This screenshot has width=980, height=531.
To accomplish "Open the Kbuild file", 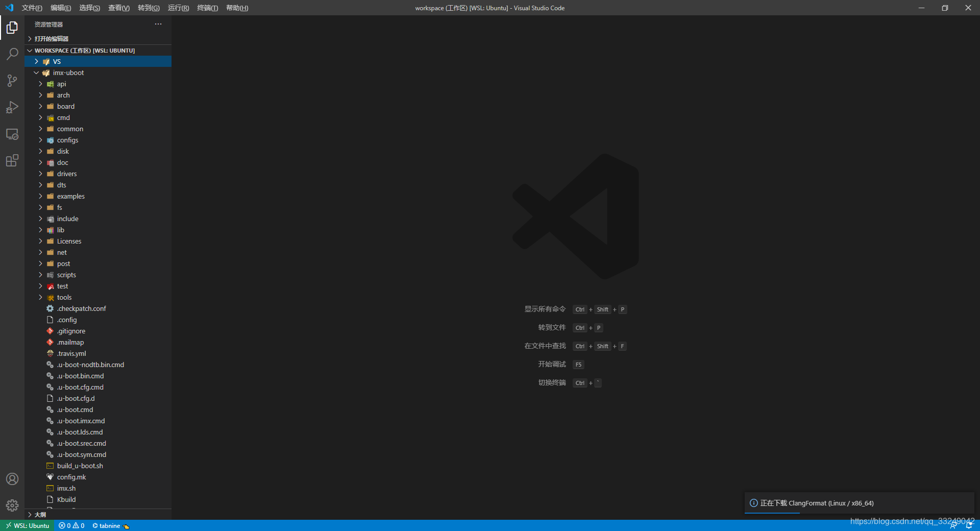I will tap(98, 499).
